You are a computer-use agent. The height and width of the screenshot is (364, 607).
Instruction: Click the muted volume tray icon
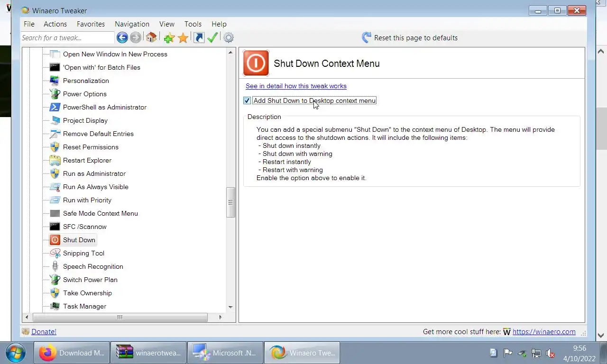click(x=551, y=353)
